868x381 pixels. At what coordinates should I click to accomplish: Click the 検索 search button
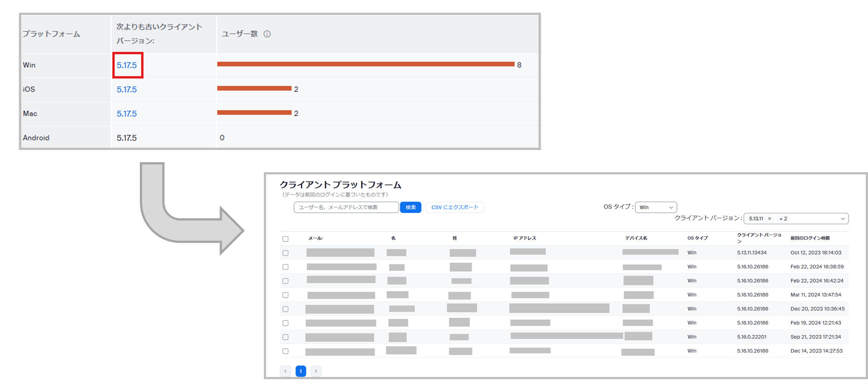410,207
